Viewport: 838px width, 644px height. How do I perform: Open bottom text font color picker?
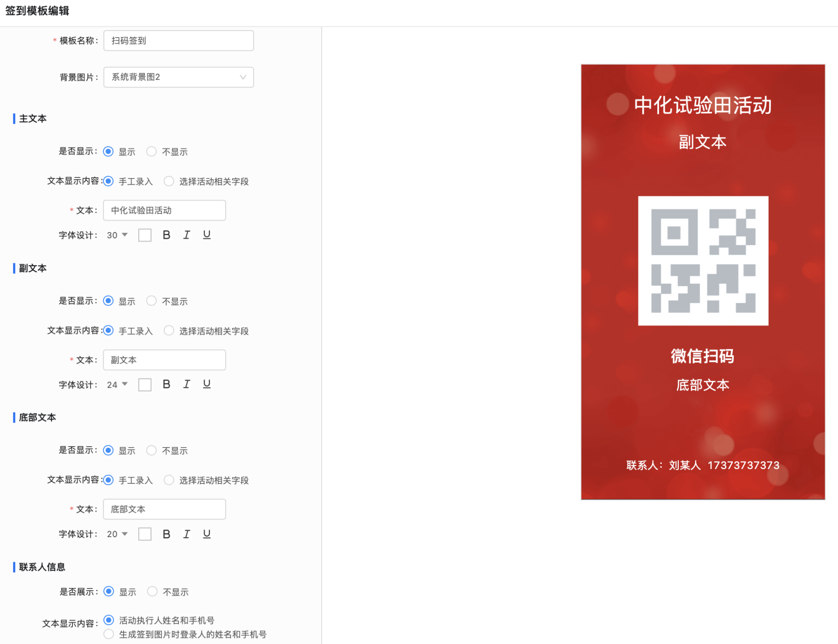pos(145,534)
